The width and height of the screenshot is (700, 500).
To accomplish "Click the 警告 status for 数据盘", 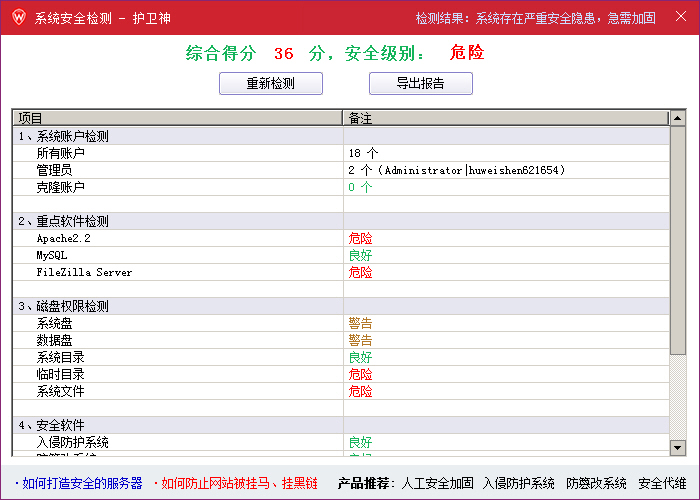I will [x=360, y=340].
